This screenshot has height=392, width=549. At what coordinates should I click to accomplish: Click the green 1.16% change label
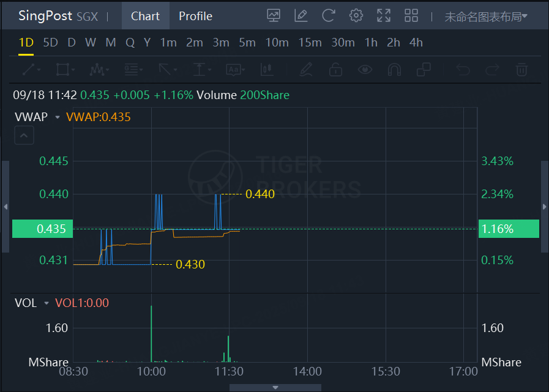509,229
